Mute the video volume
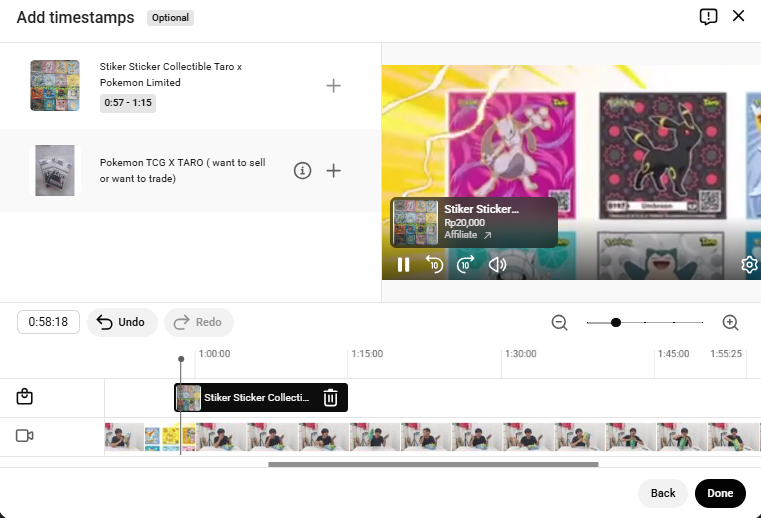 497,265
